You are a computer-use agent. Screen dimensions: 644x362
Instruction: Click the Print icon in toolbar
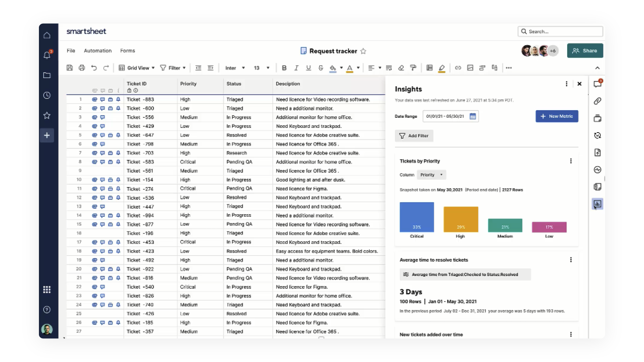82,68
